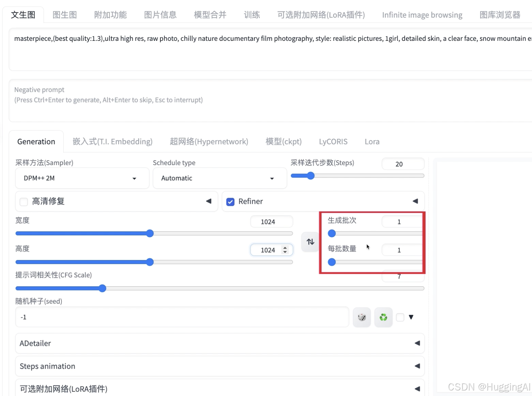532x396 pixels.
Task: Open the extra seed options triangle
Action: coord(411,317)
